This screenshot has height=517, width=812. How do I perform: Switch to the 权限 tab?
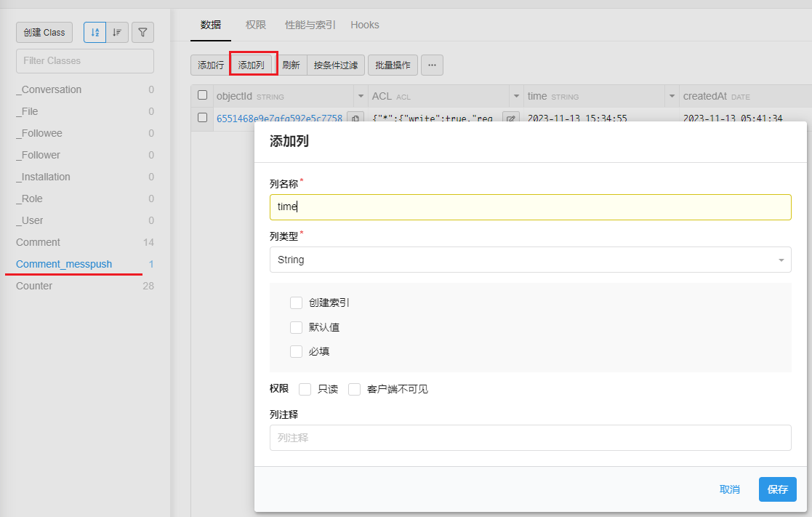(x=256, y=25)
